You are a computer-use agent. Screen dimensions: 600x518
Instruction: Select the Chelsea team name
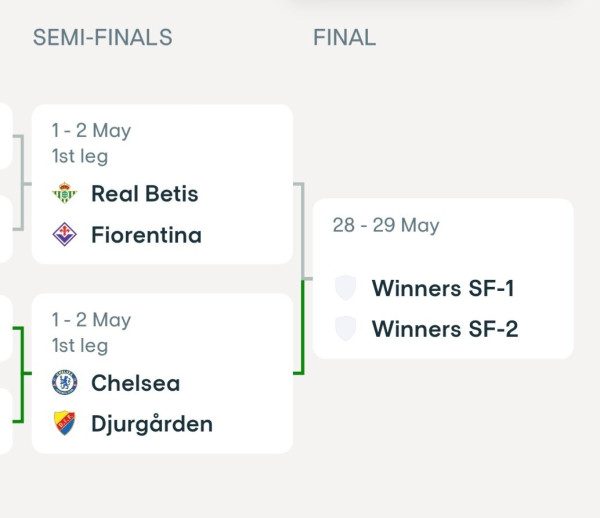click(x=135, y=383)
